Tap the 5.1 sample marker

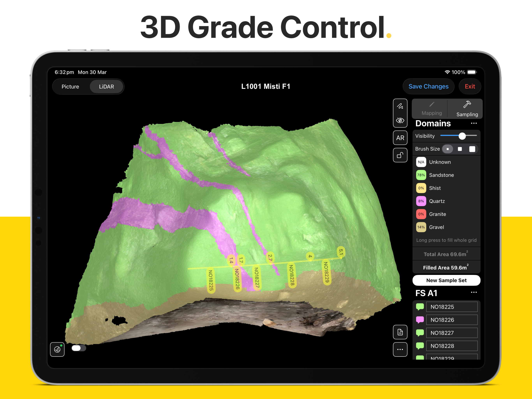coord(341,252)
